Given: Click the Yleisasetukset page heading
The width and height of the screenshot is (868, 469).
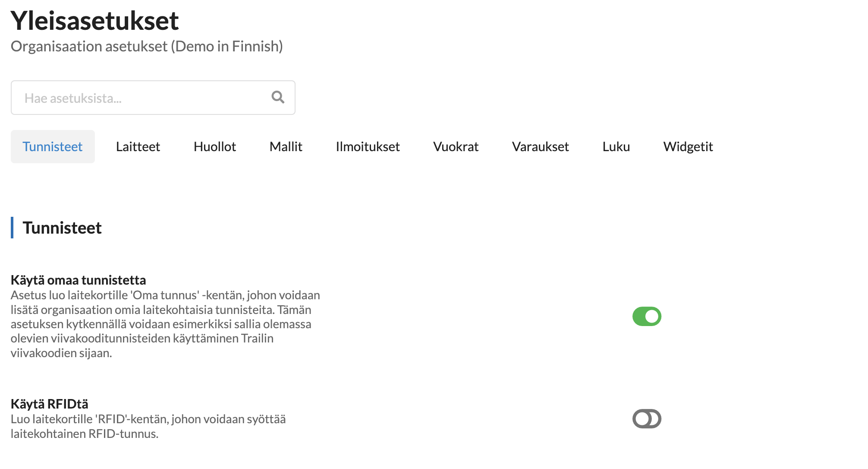Looking at the screenshot, I should (x=94, y=21).
